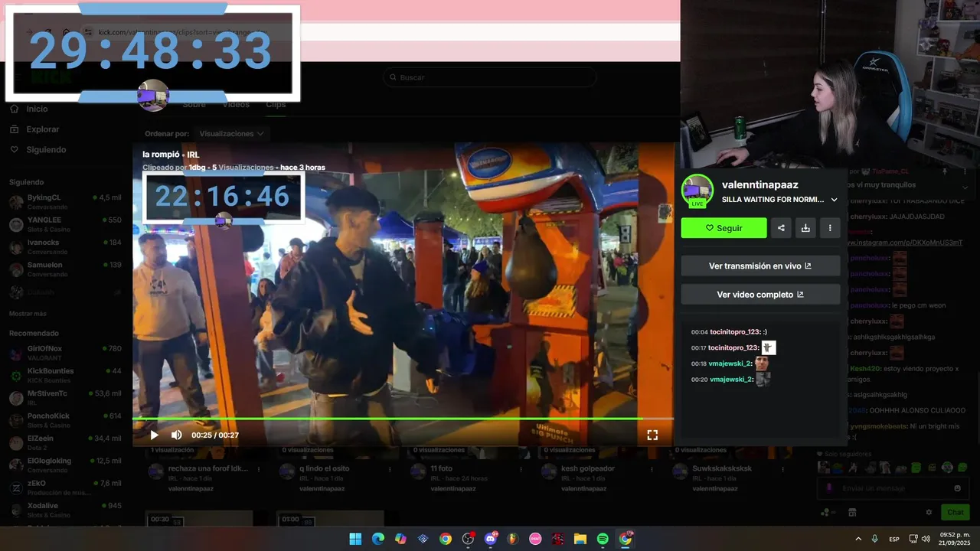Open zEkO recommended channel
The width and height of the screenshot is (980, 551).
coord(66,487)
